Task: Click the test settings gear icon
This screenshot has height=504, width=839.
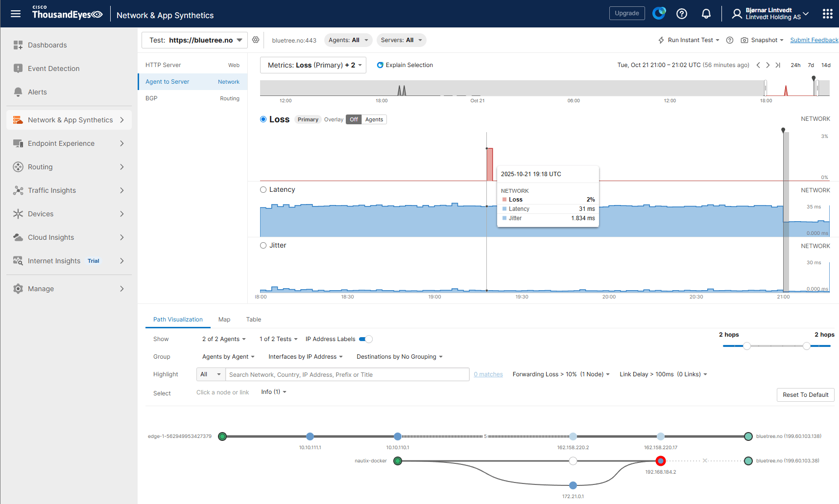Action: tap(256, 40)
